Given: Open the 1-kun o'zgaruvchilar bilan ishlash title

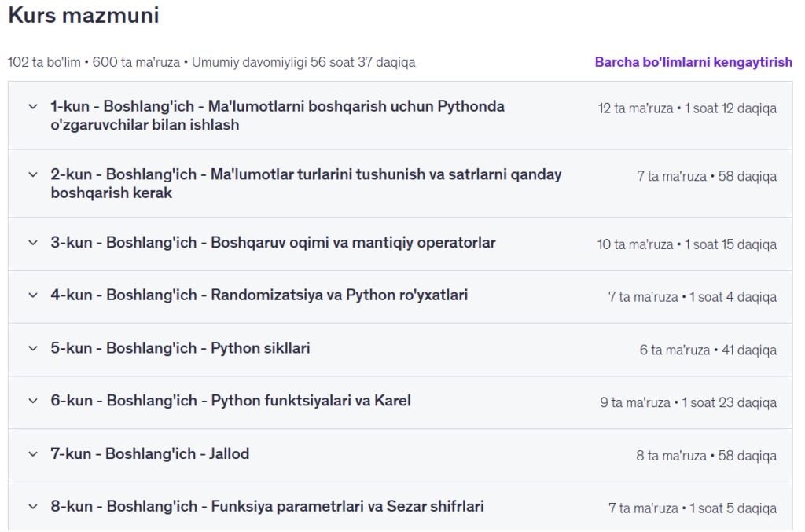Looking at the screenshot, I should (x=278, y=116).
